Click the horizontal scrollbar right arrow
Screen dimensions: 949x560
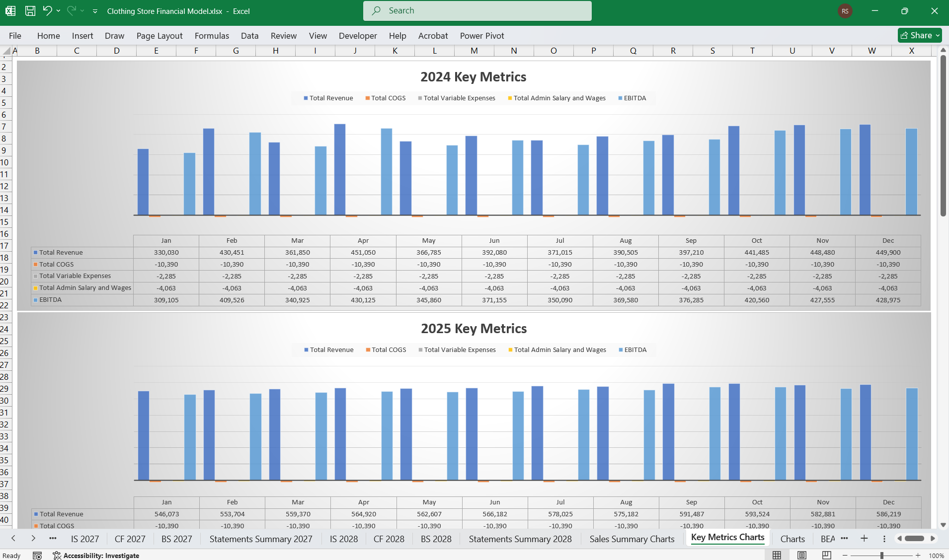[933, 539]
